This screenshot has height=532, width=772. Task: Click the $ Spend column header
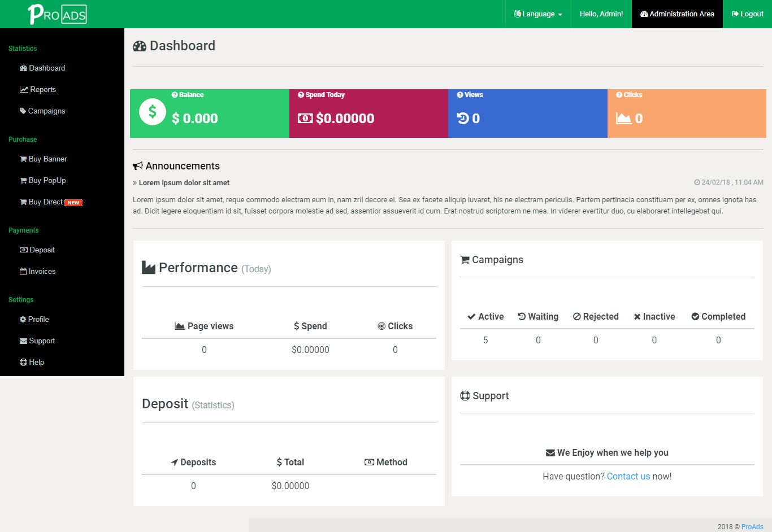click(310, 326)
